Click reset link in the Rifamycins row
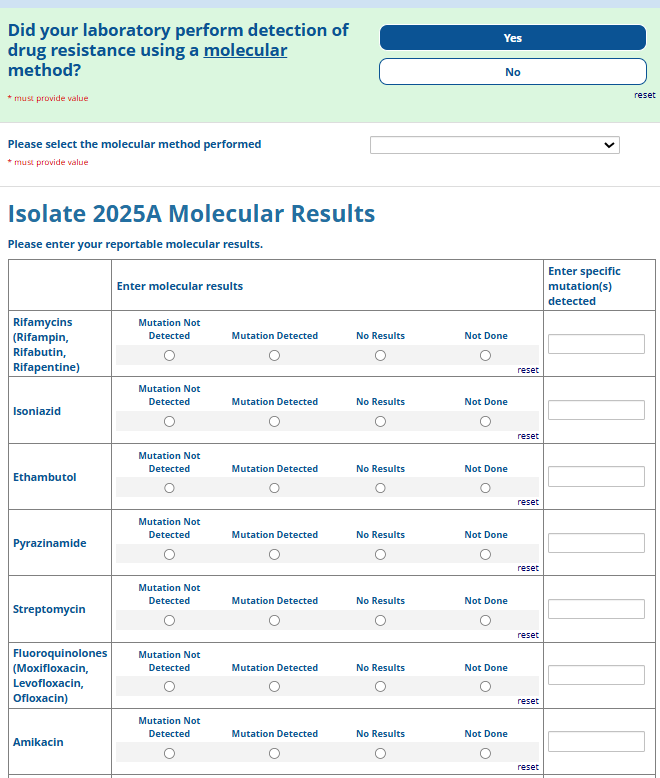 (528, 370)
